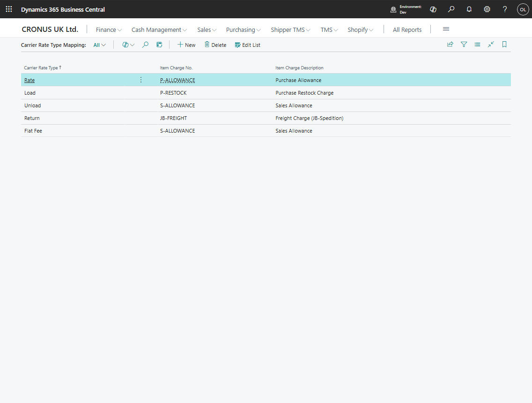Screen dimensions: 532x403
Task: Bookmark this page icon
Action: [504, 45]
